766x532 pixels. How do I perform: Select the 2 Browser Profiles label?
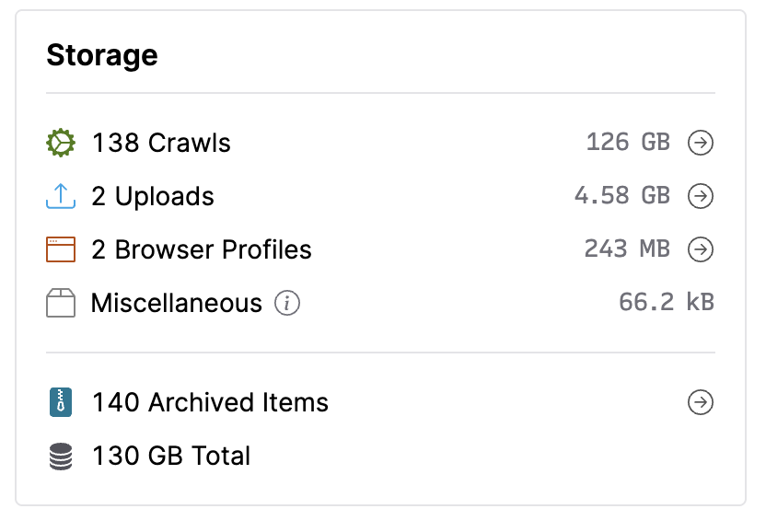point(202,249)
